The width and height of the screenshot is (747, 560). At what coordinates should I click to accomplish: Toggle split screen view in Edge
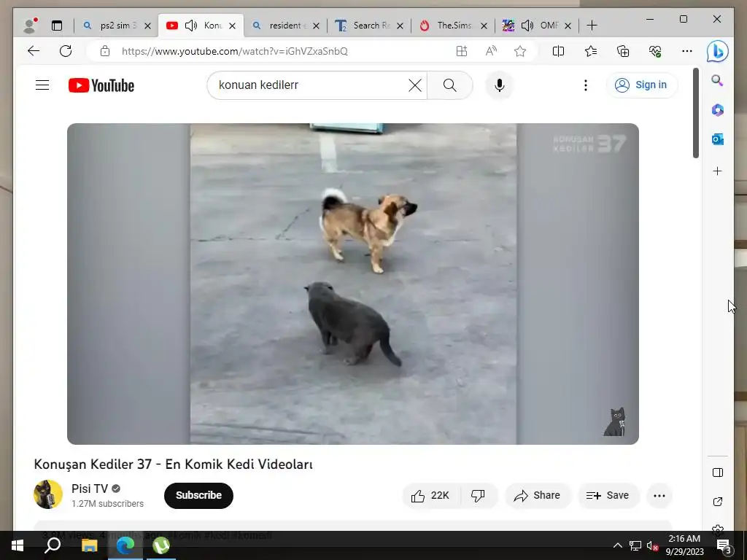[558, 51]
